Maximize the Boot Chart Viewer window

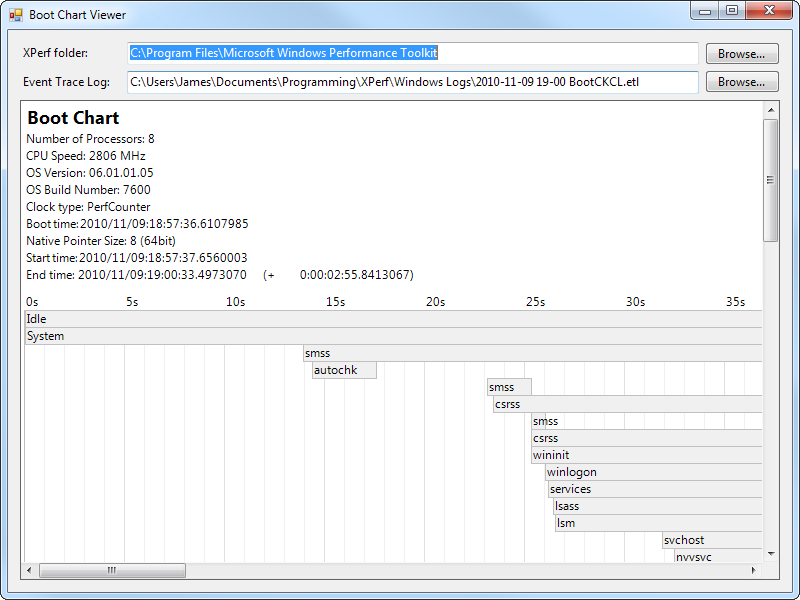732,11
